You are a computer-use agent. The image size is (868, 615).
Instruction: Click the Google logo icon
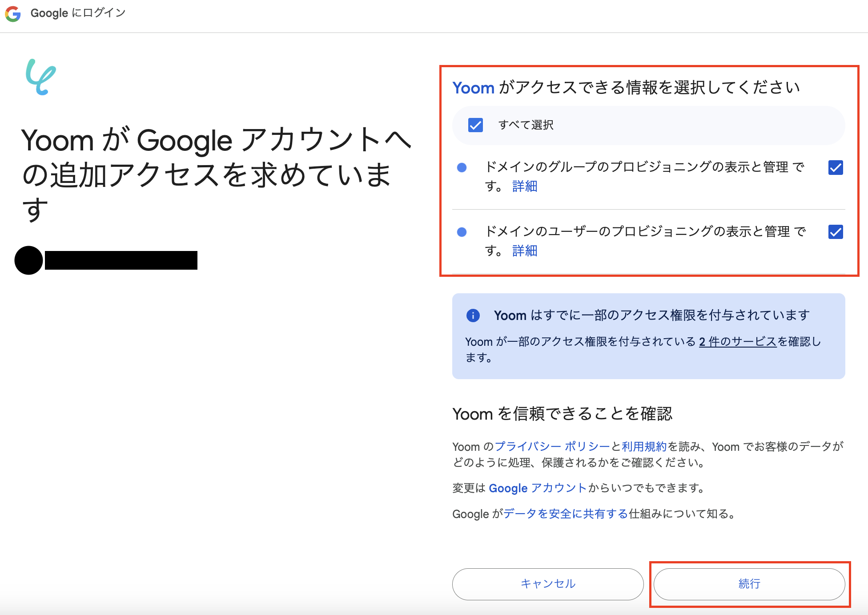(13, 13)
